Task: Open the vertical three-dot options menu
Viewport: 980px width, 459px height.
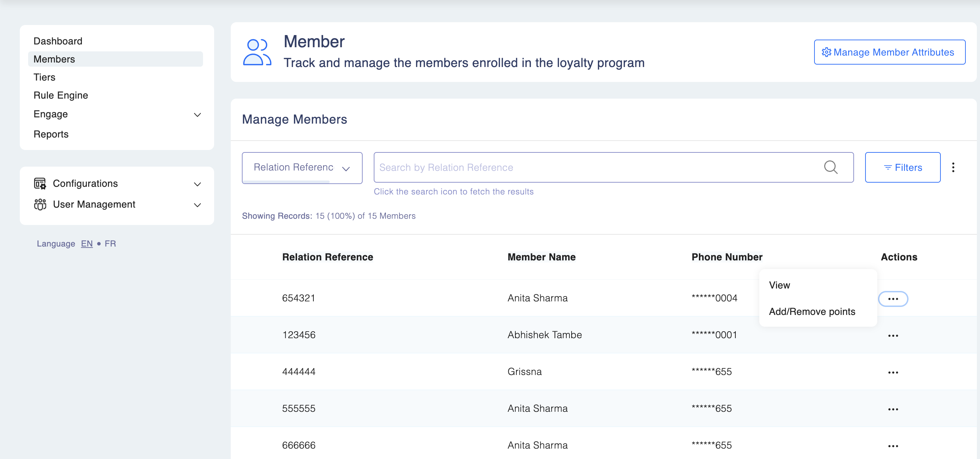Action: click(953, 167)
